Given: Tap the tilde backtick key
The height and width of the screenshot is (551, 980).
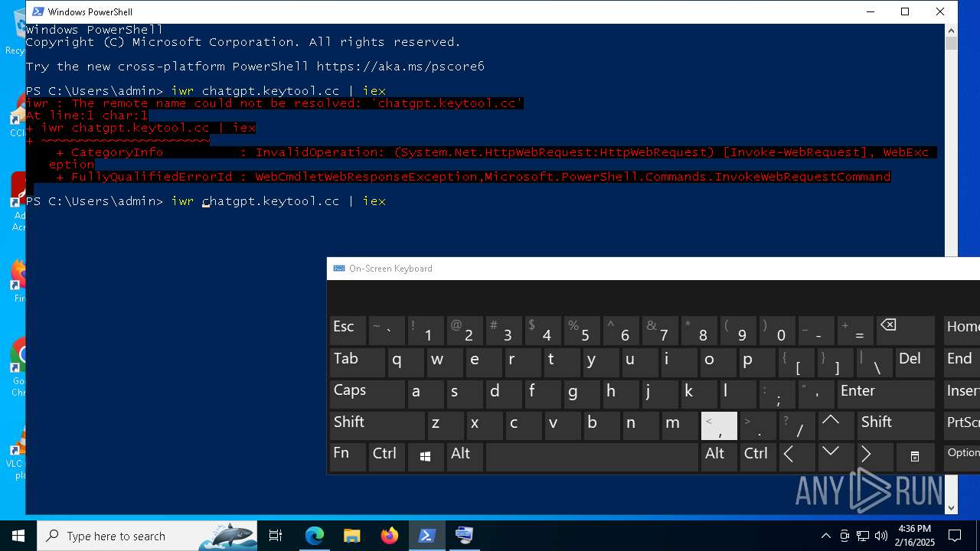Looking at the screenshot, I should pos(387,330).
